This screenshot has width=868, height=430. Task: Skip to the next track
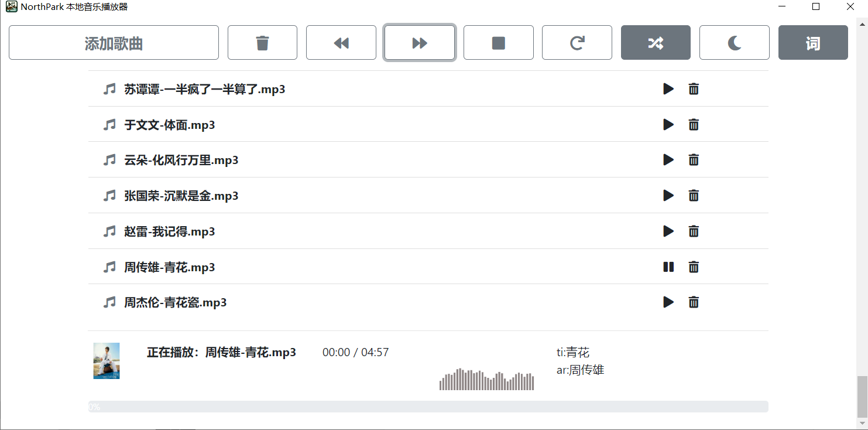click(419, 42)
